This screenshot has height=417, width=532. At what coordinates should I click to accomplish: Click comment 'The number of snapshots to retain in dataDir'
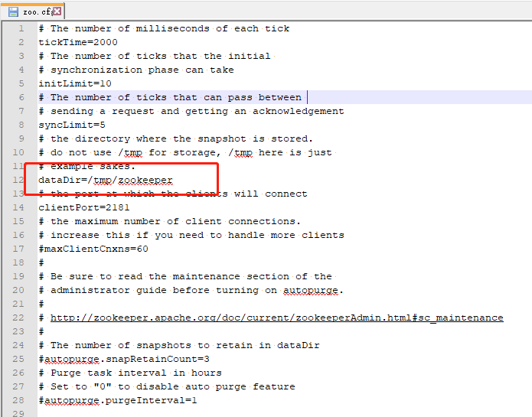point(185,346)
